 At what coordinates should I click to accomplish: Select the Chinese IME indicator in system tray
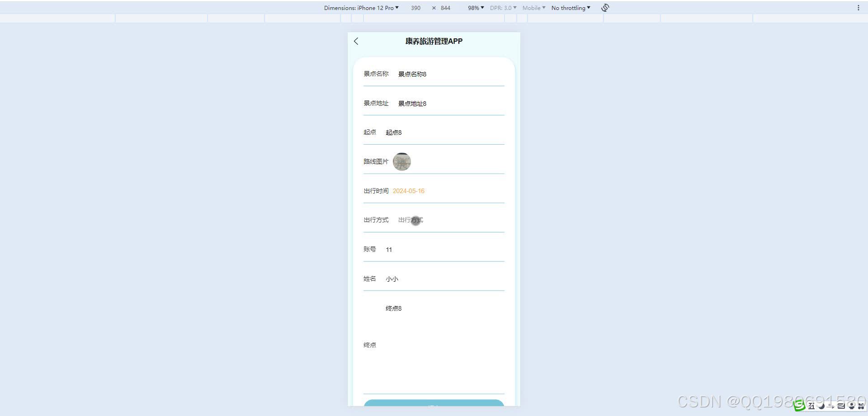tap(811, 406)
